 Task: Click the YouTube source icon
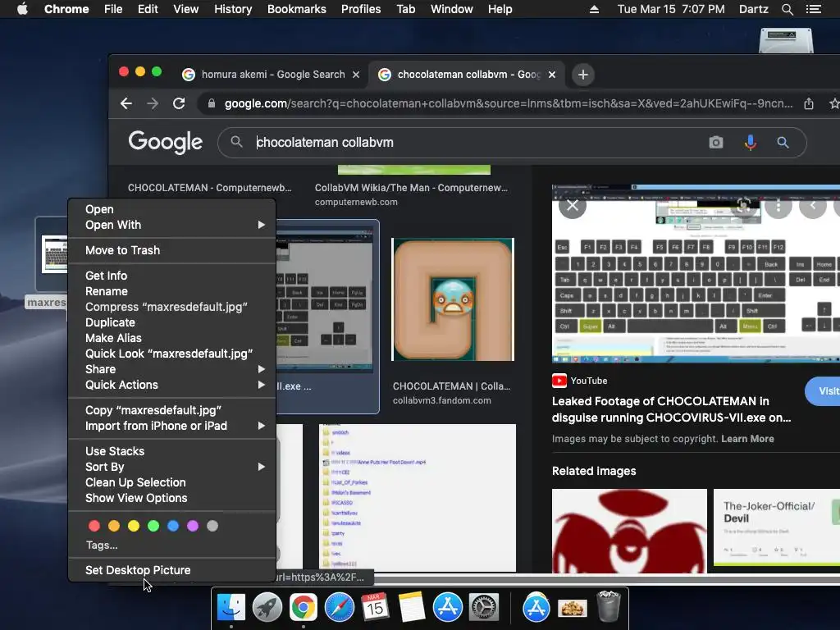pyautogui.click(x=559, y=381)
